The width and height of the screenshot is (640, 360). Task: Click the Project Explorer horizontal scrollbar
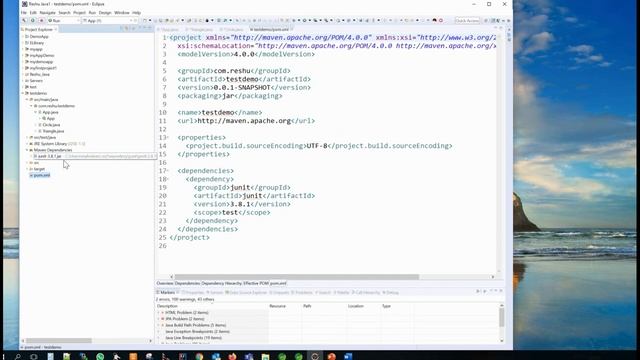click(x=59, y=340)
